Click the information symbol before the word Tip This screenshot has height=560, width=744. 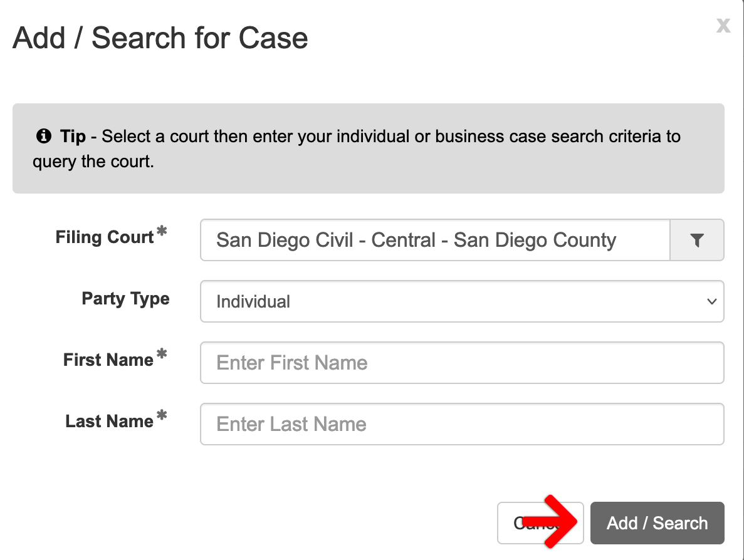(43, 136)
